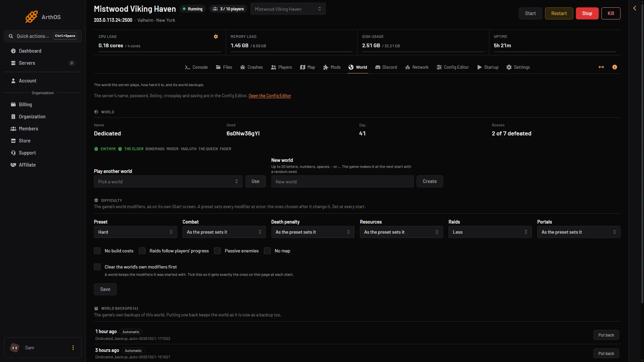Click the Members people icon in sidebar

click(x=13, y=129)
